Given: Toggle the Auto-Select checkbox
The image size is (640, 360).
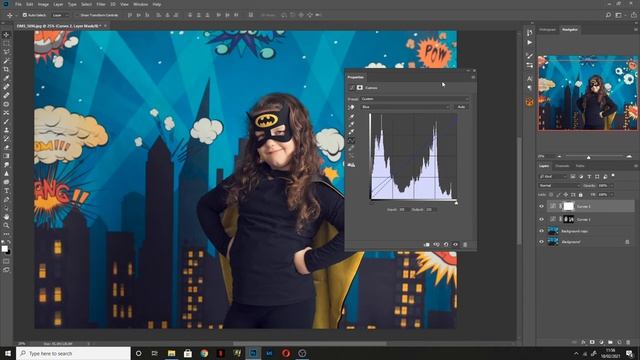Looking at the screenshot, I should (x=25, y=15).
